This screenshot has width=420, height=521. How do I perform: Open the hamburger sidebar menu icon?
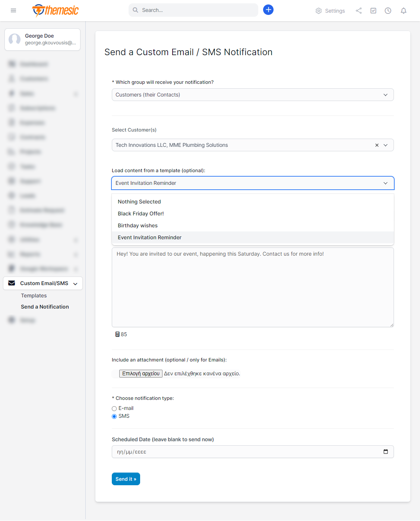(13, 10)
